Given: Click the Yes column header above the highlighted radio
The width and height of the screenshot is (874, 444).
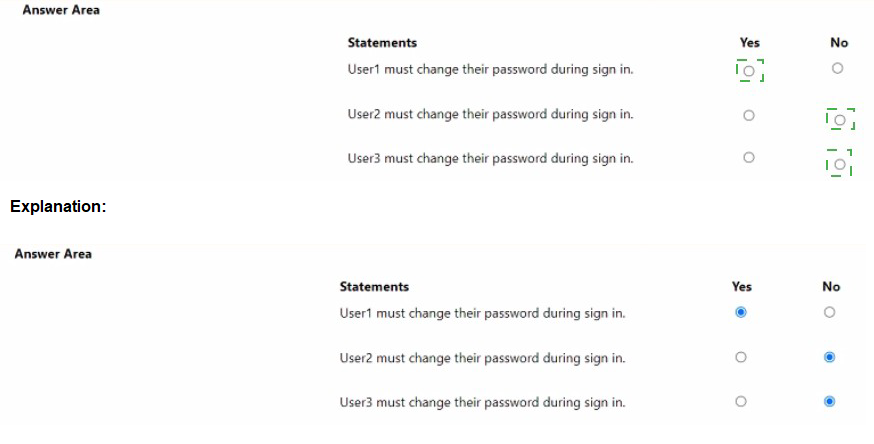Looking at the screenshot, I should tap(750, 43).
